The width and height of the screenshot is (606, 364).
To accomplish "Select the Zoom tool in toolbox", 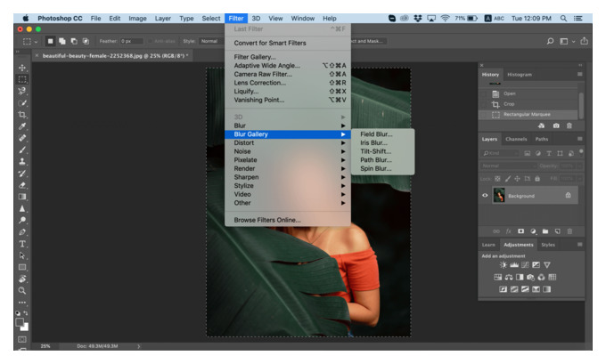I will point(22,291).
